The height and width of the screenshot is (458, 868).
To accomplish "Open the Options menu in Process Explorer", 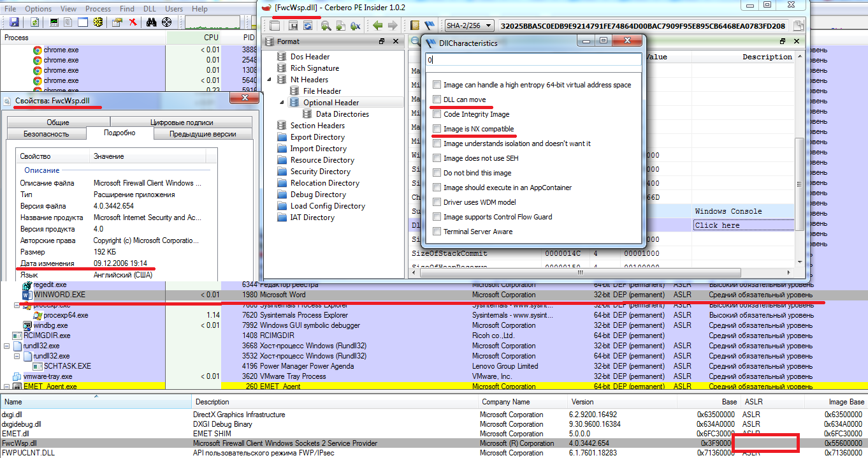I will tap(38, 9).
